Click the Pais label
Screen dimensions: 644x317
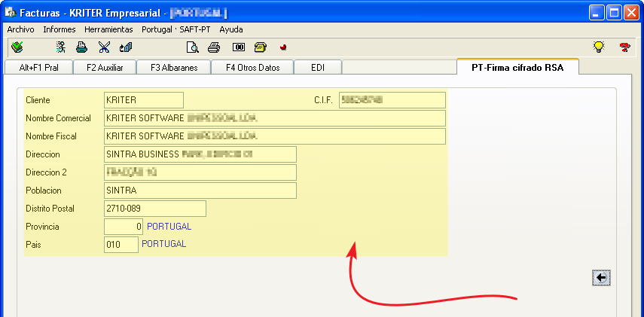(x=33, y=245)
